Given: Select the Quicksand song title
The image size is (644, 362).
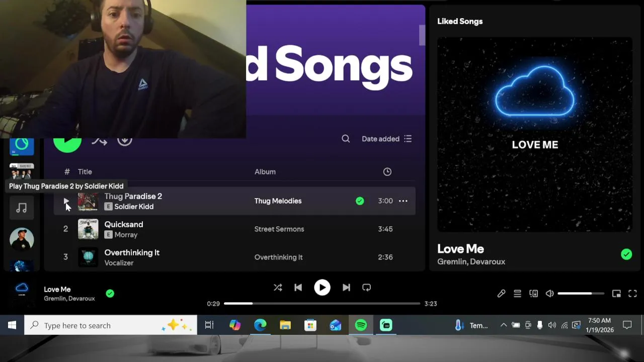Looking at the screenshot, I should (x=124, y=224).
